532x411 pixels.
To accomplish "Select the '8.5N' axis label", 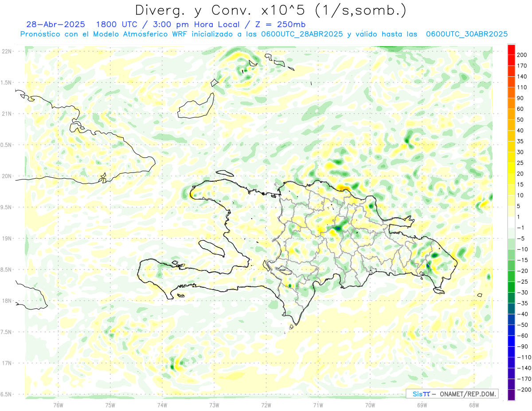I will point(7,270).
